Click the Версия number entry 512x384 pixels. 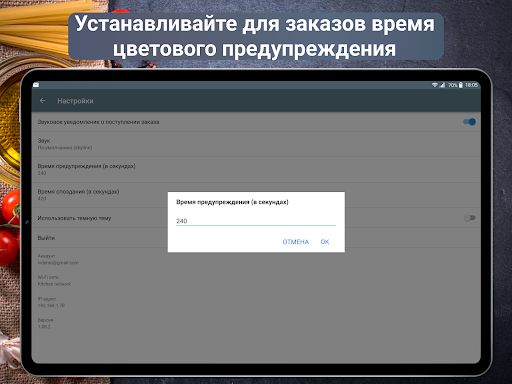(x=45, y=323)
